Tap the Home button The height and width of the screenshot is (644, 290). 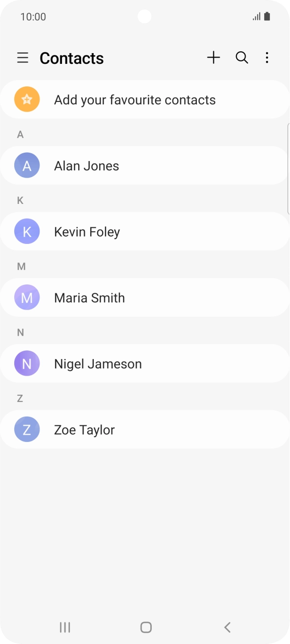[x=145, y=627]
